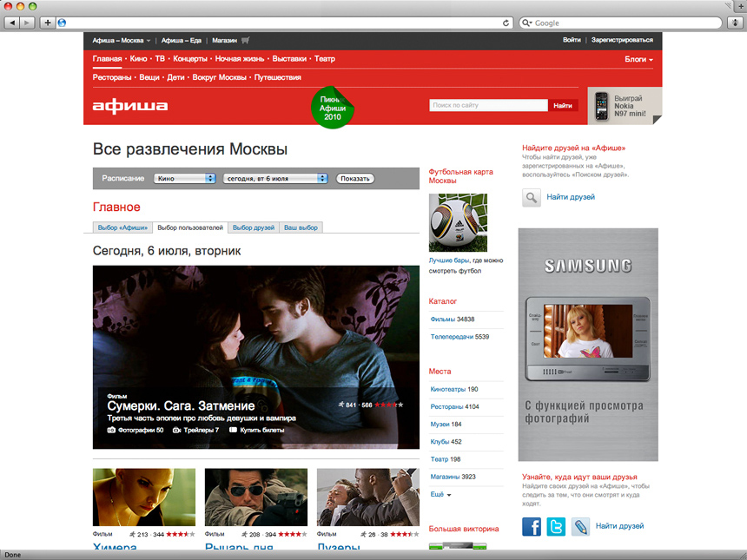This screenshot has height=560, width=747.
Task: Open the Музеи 184 link
Action: [446, 425]
